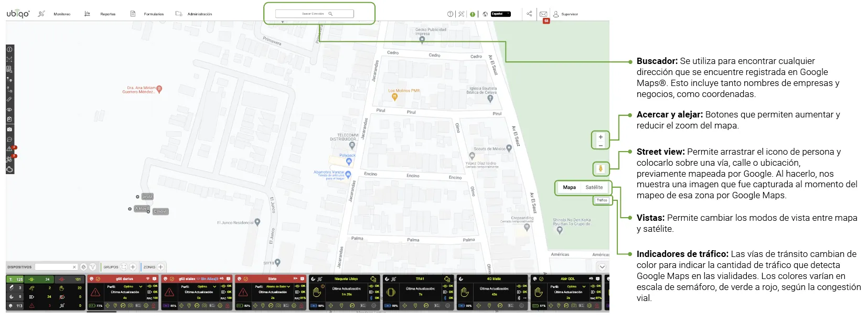868x322 pixels.
Task: Click the locate crosshair icon on g60 darius card
Action: click(x=108, y=305)
